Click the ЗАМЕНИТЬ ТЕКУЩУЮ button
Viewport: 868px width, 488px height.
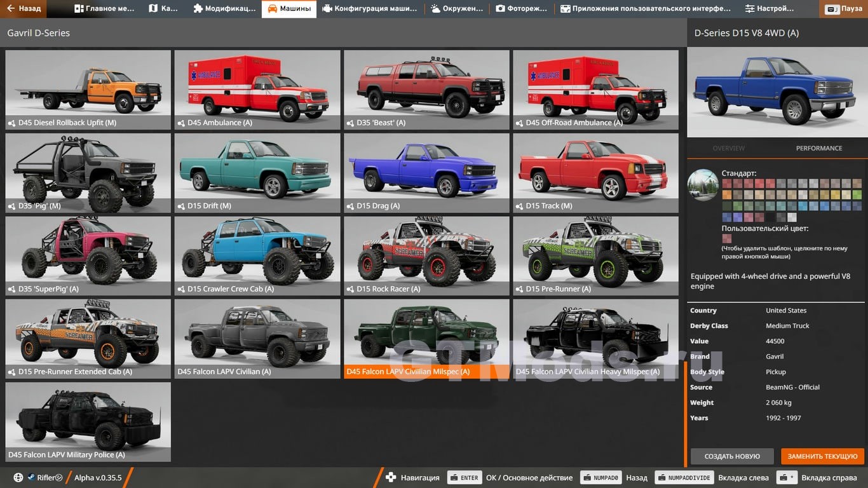click(x=823, y=456)
